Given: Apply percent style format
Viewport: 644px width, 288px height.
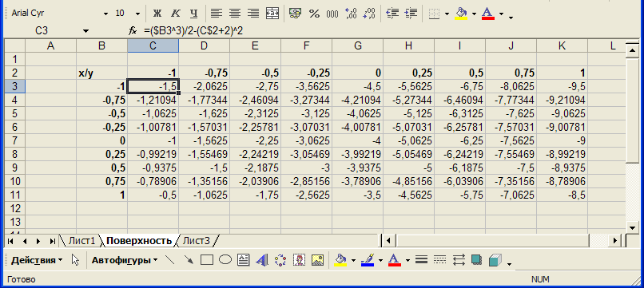Looking at the screenshot, I should [x=314, y=14].
